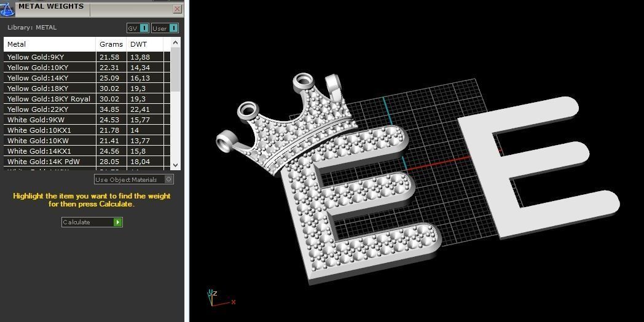Select the White Gold:9KW row
This screenshot has width=644, height=322.
(87, 120)
